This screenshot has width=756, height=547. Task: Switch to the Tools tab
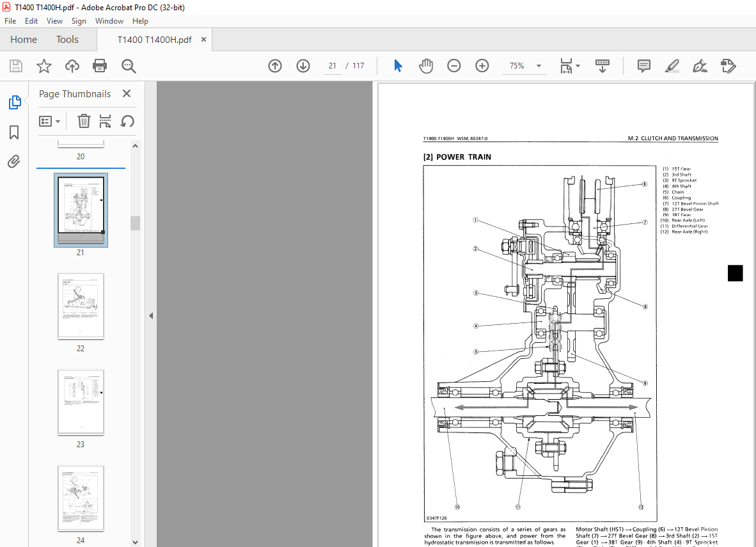tap(67, 40)
